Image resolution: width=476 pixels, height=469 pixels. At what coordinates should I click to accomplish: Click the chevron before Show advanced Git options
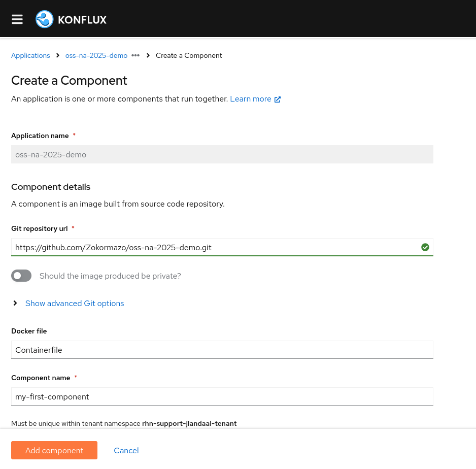tap(15, 303)
